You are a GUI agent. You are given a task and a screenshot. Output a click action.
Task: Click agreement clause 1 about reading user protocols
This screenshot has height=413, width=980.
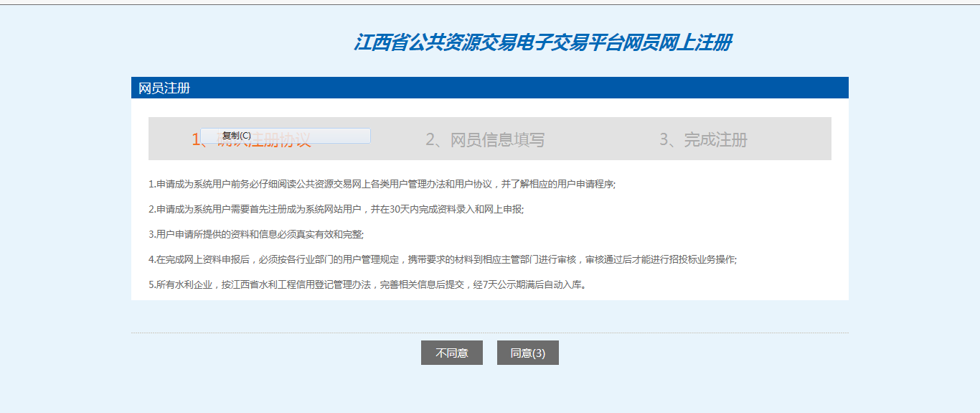click(382, 184)
